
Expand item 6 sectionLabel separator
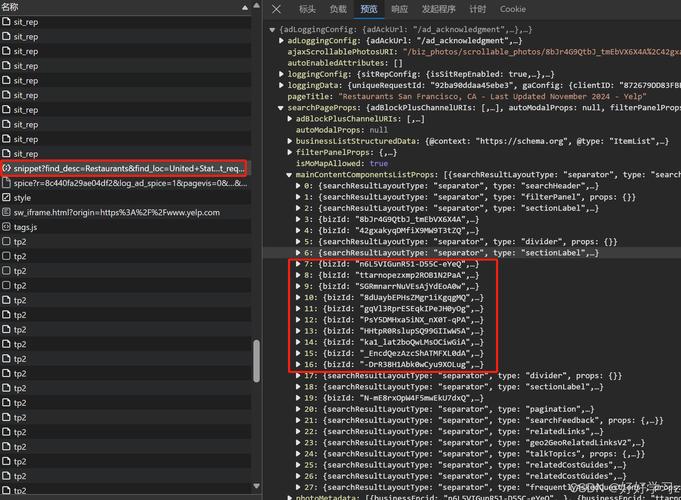pos(298,252)
